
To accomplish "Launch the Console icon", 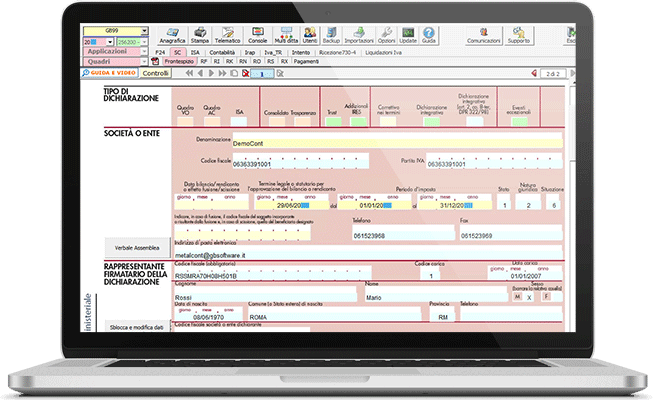I will [256, 35].
